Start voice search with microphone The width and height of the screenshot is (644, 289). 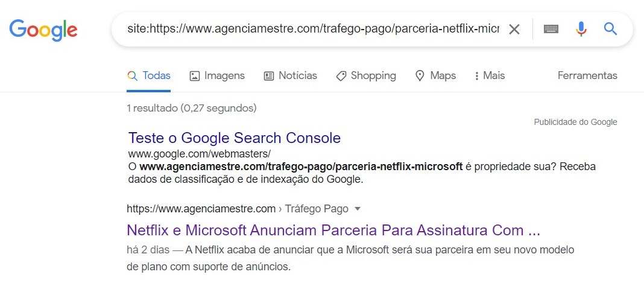tap(581, 29)
